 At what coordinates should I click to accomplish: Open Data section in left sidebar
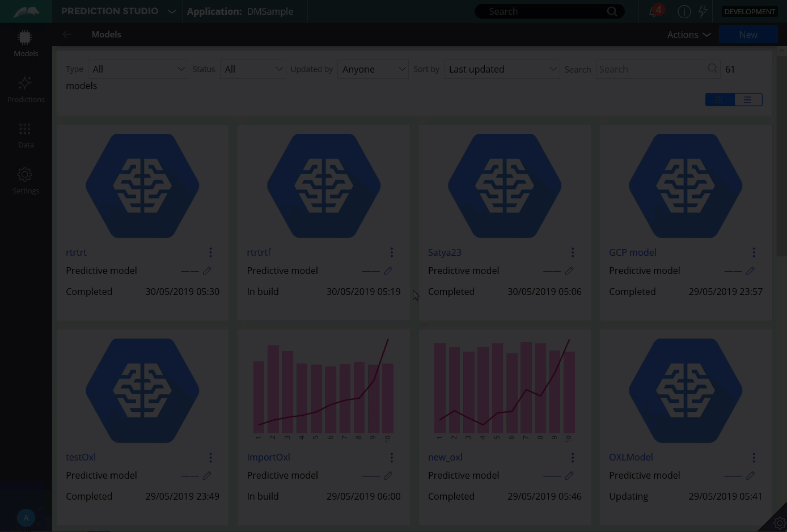coord(26,135)
